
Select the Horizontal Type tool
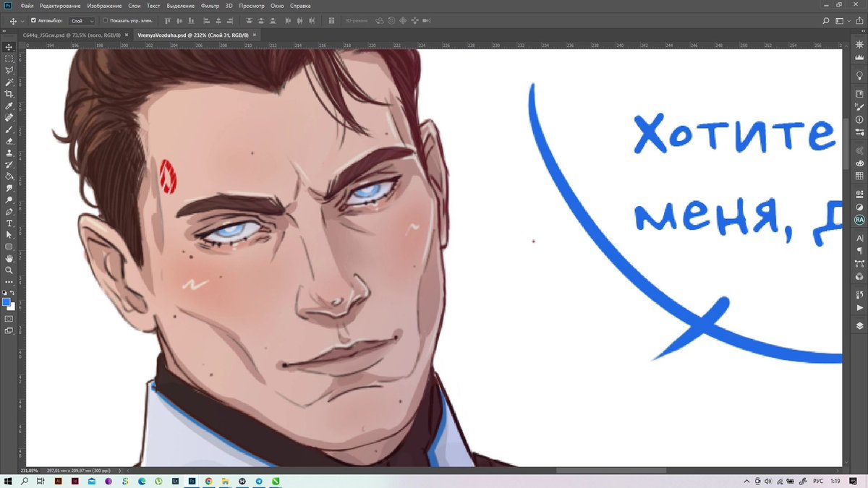click(9, 223)
